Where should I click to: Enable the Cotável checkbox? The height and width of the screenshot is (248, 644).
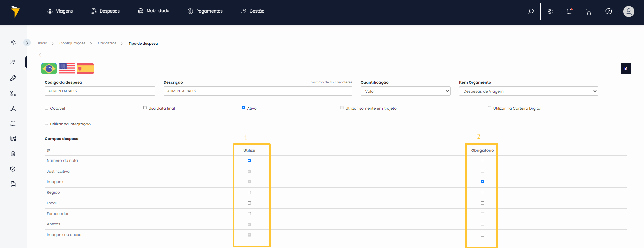46,108
